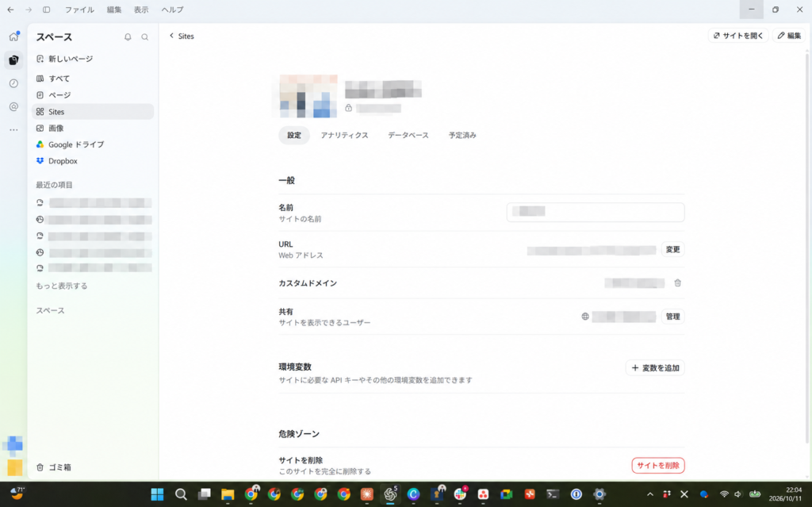Image resolution: width=812 pixels, height=507 pixels.
Task: Click the globe icon in 共有 row
Action: (x=585, y=317)
